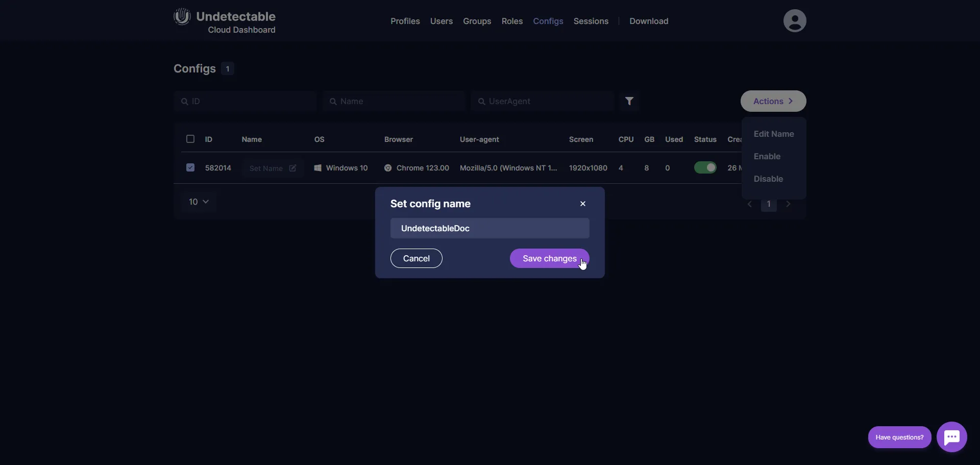Focus the Name search field
This screenshot has height=465, width=980.
point(394,101)
